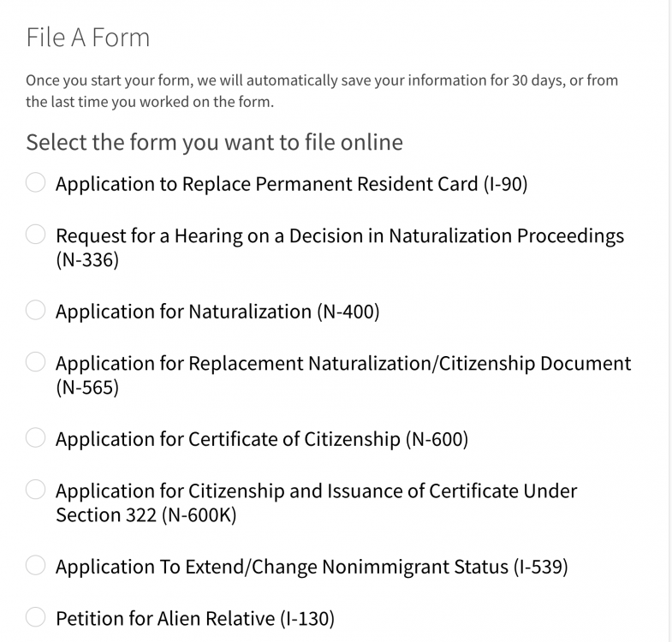Screen dimensions: 672x642
Task: Click the 'Application for Certificate of Citizenship' label text
Action: click(228, 439)
